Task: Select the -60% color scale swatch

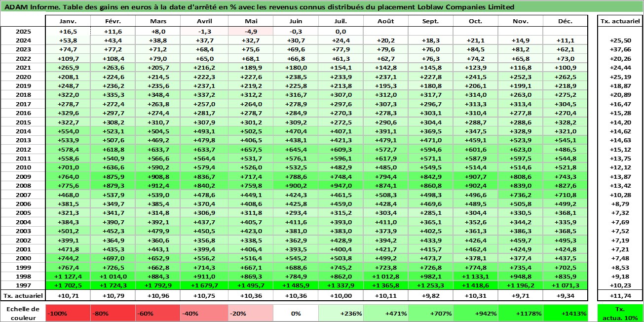Action: pyautogui.click(x=158, y=313)
